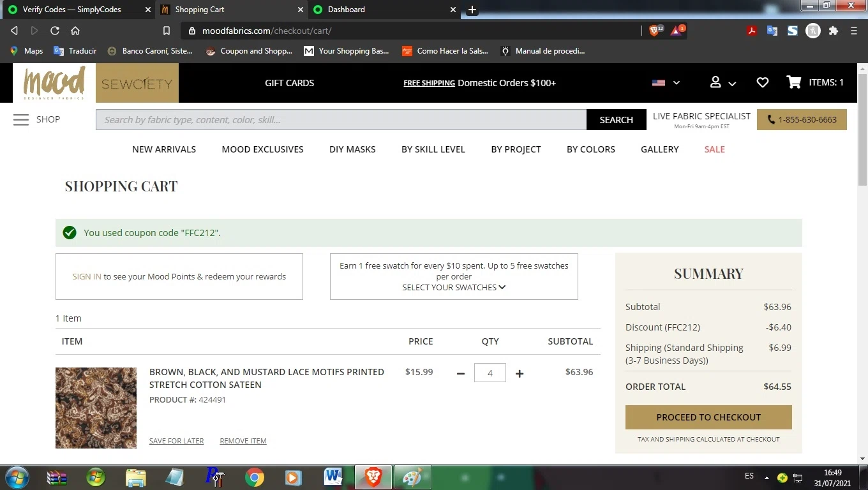Image resolution: width=868 pixels, height=490 pixels.
Task: Open the SALE menu item
Action: 714,149
